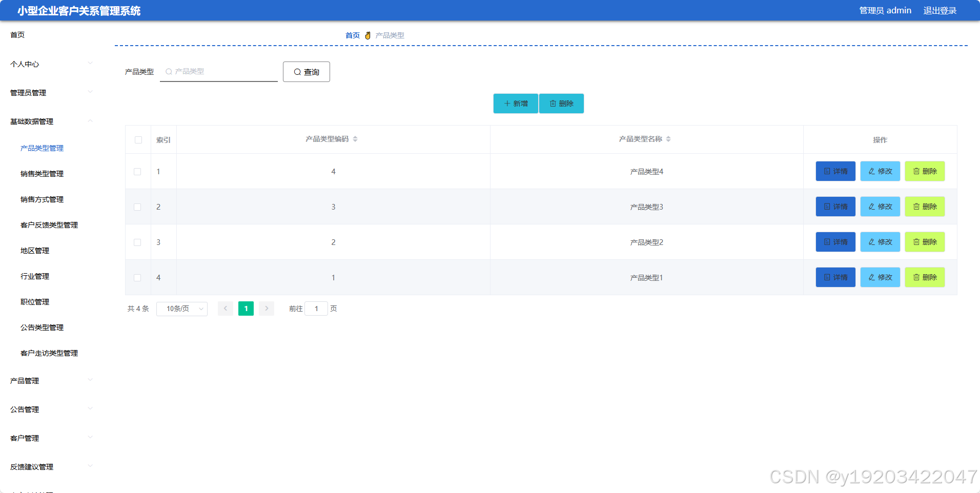Viewport: 980px width, 493px height.
Task: Click the sort arrows on 产品类型名称 column
Action: 669,139
